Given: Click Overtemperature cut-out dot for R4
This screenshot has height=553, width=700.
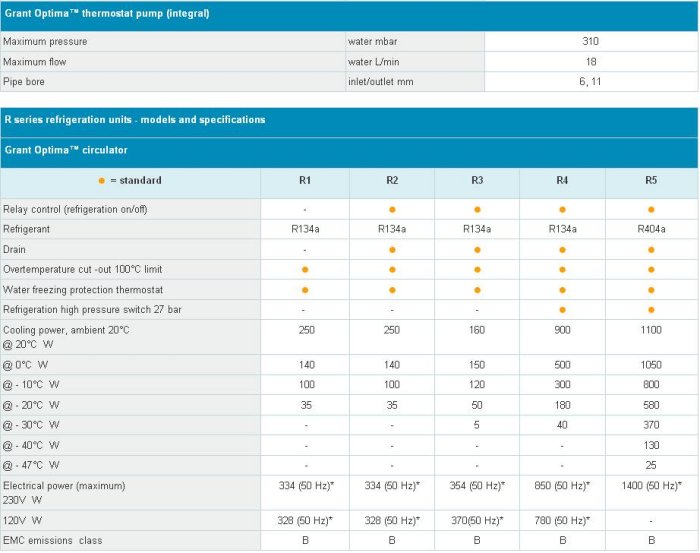Looking at the screenshot, I should (x=562, y=270).
